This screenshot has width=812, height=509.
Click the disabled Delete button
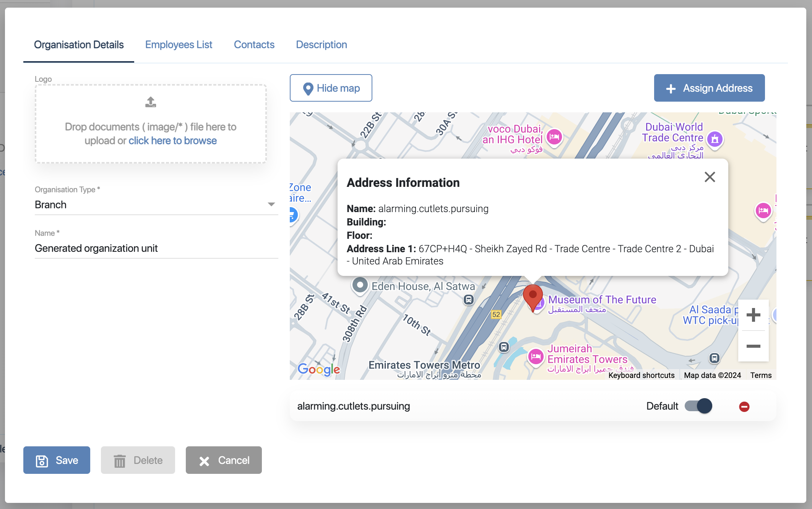tap(138, 460)
